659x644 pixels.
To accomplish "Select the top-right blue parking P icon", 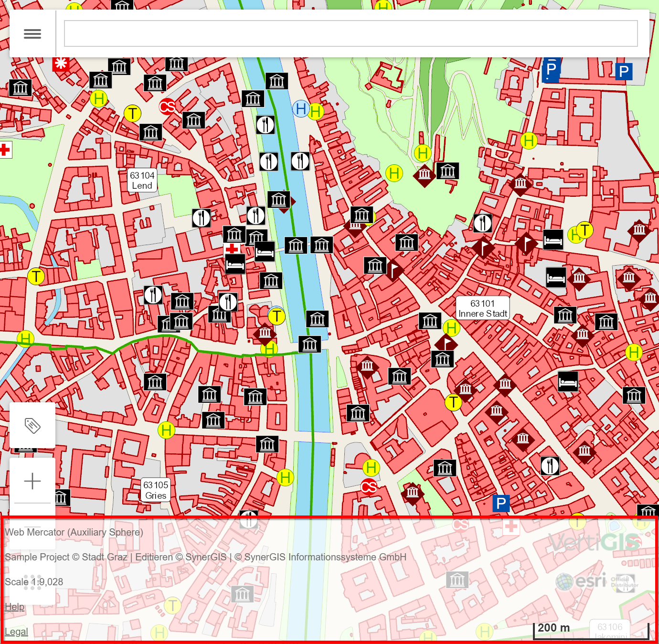I will click(624, 72).
